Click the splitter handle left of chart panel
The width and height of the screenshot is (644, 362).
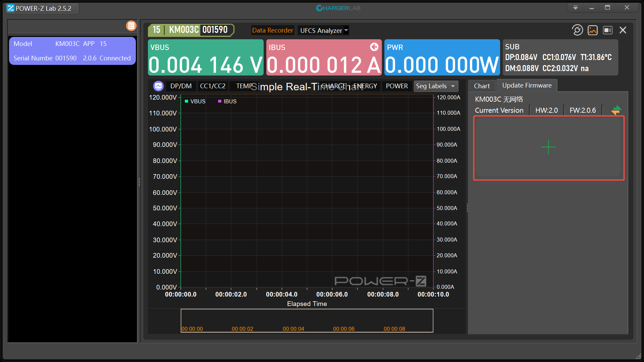[x=139, y=182]
